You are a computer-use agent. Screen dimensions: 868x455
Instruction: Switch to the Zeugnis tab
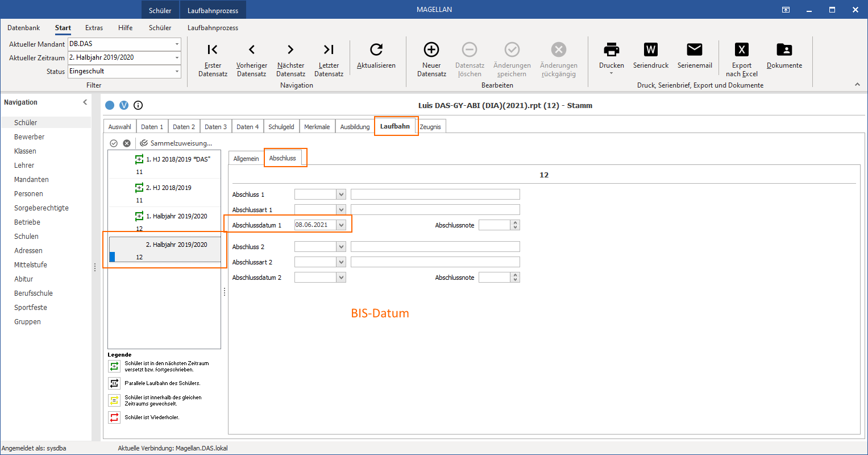click(430, 127)
